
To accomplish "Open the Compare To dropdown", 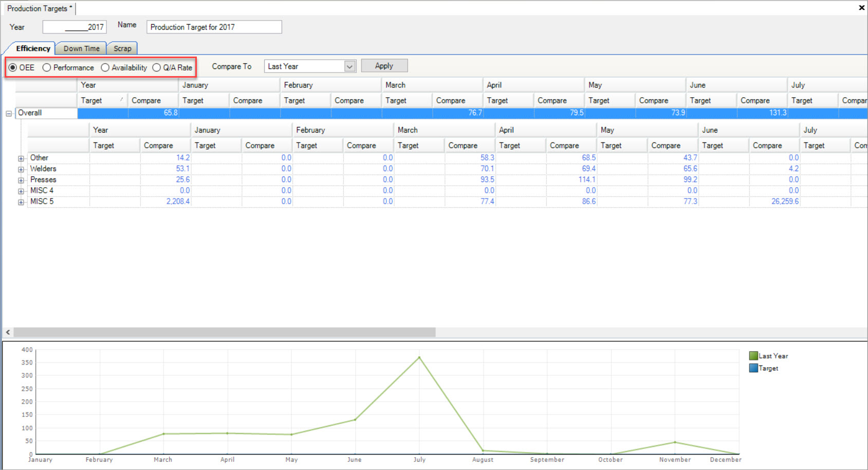I will pyautogui.click(x=350, y=66).
